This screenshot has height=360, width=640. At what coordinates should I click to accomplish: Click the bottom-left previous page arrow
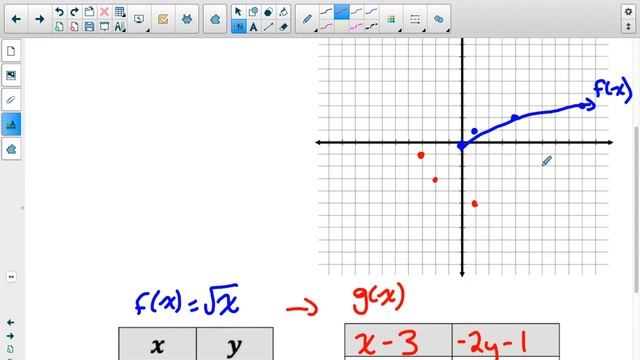[x=11, y=322]
